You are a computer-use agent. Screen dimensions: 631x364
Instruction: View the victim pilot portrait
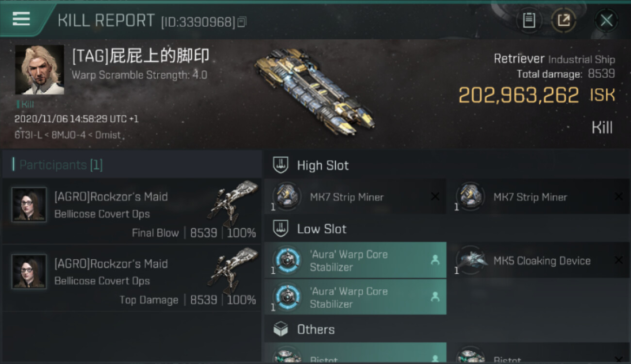click(x=39, y=70)
